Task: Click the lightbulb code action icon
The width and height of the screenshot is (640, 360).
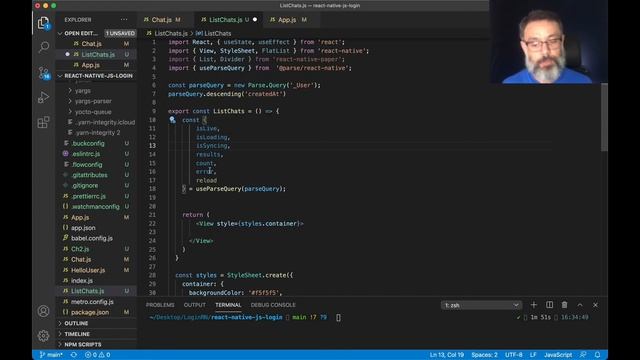Action: click(172, 120)
